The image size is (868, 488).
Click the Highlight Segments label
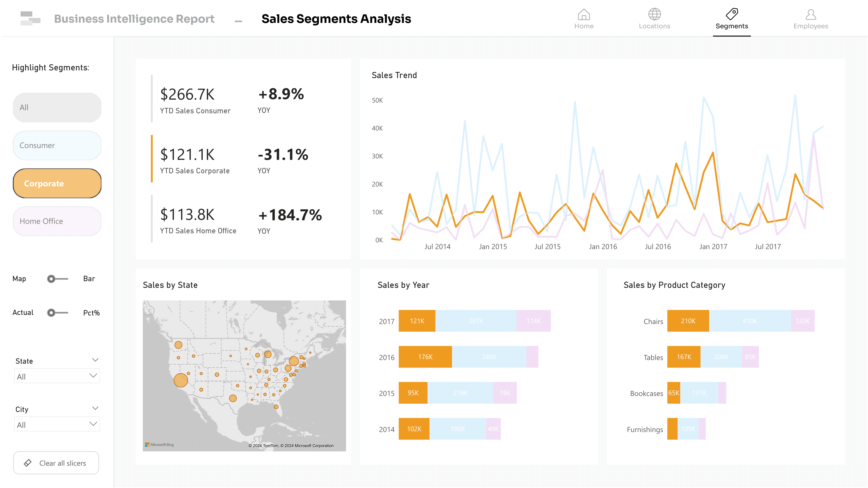tap(50, 68)
